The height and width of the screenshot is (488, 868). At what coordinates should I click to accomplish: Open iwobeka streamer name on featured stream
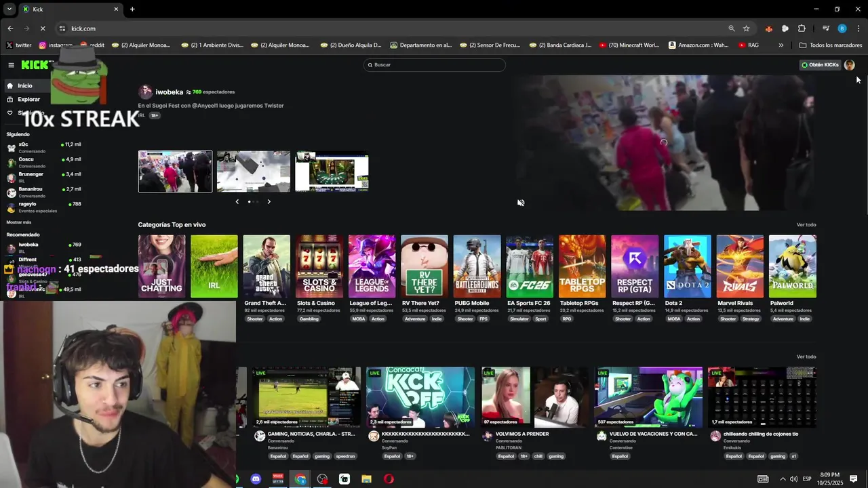click(169, 92)
